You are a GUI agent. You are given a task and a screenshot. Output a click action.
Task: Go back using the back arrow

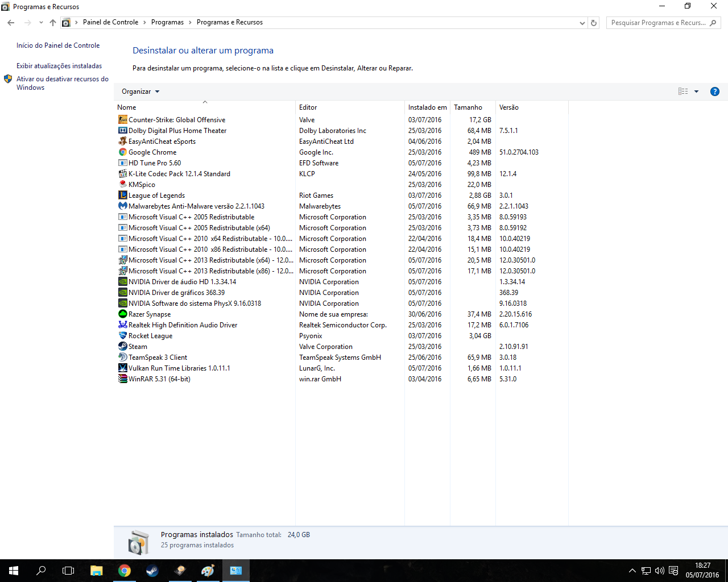pyautogui.click(x=11, y=23)
